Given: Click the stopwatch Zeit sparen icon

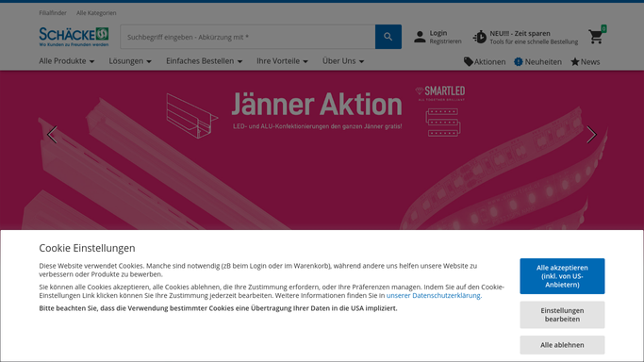Looking at the screenshot, I should pyautogui.click(x=479, y=37).
